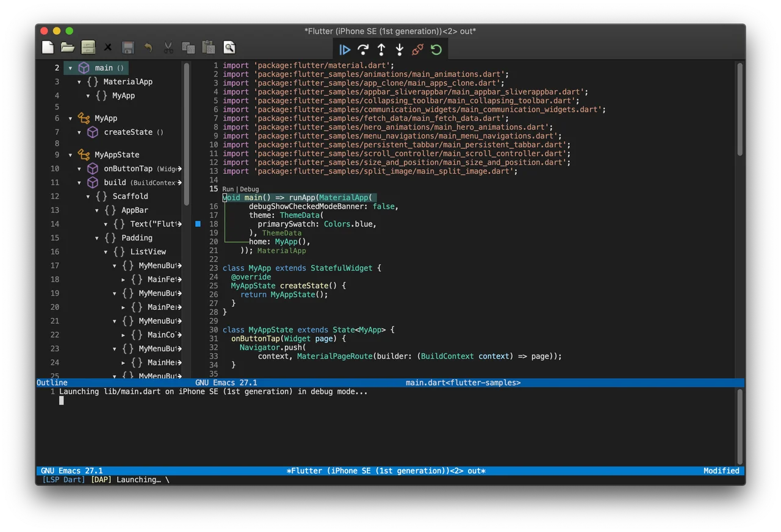Click the cube icon beside build method
This screenshot has width=781, height=532.
93,182
